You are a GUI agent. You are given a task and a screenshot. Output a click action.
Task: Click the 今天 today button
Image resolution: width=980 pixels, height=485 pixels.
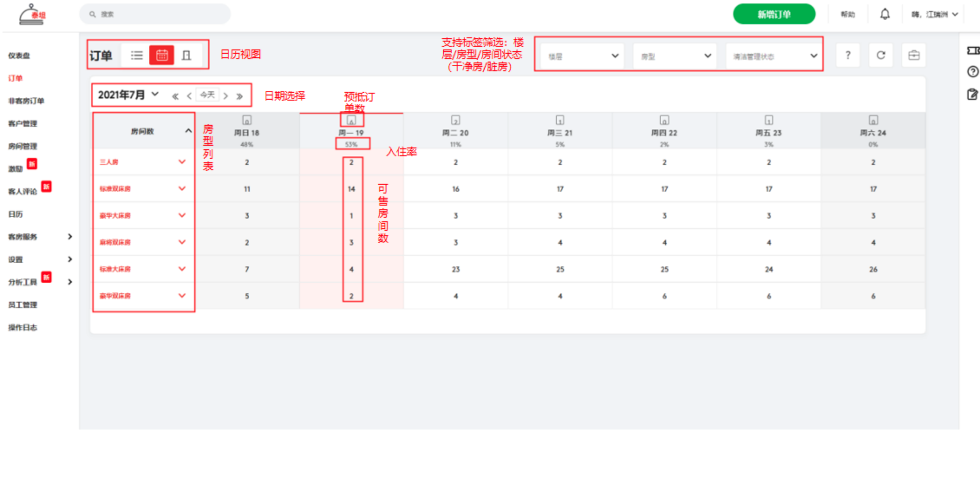coord(207,95)
